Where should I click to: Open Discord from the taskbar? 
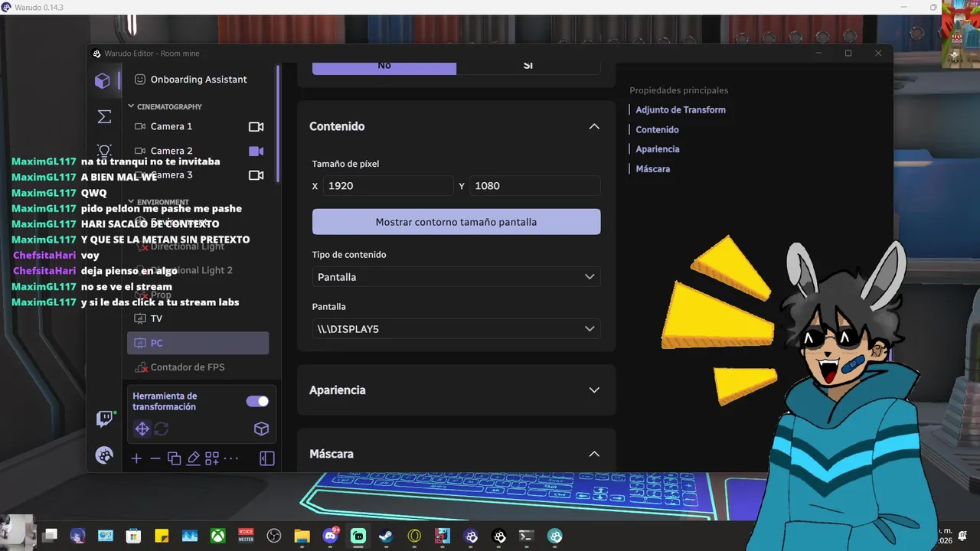[332, 536]
